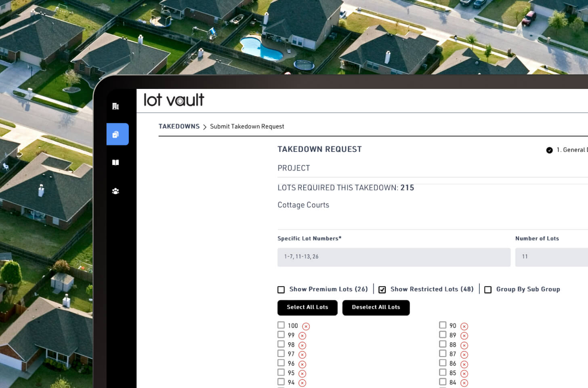Check the lot 86 checkbox

(x=443, y=363)
